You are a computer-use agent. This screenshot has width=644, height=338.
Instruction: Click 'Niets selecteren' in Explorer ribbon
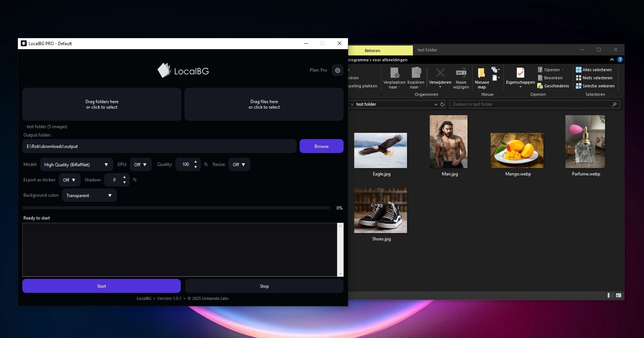point(594,78)
